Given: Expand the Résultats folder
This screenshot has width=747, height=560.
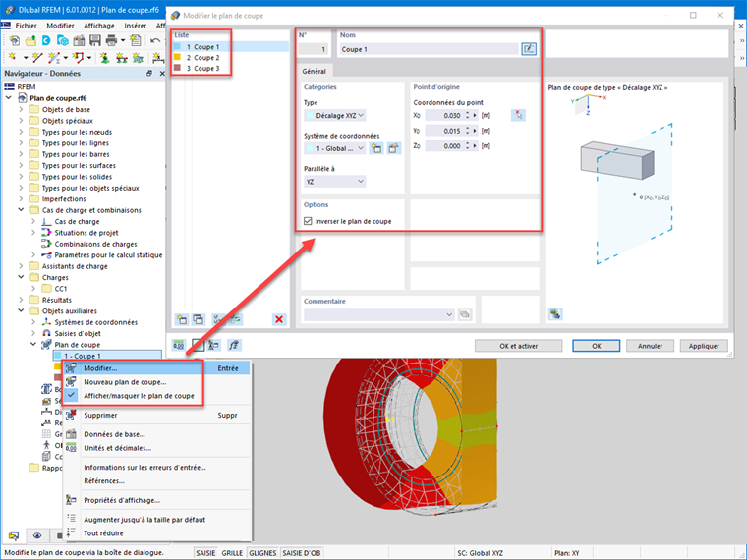Looking at the screenshot, I should 21,299.
